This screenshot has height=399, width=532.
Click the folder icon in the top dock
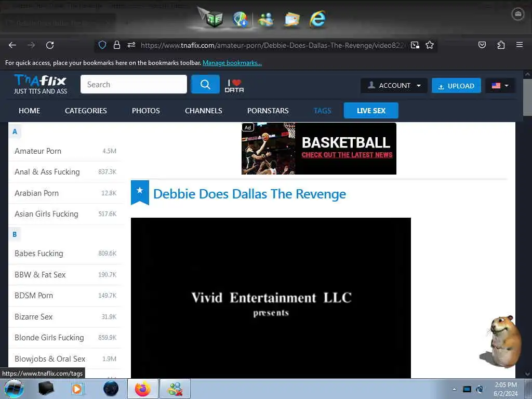click(x=292, y=19)
